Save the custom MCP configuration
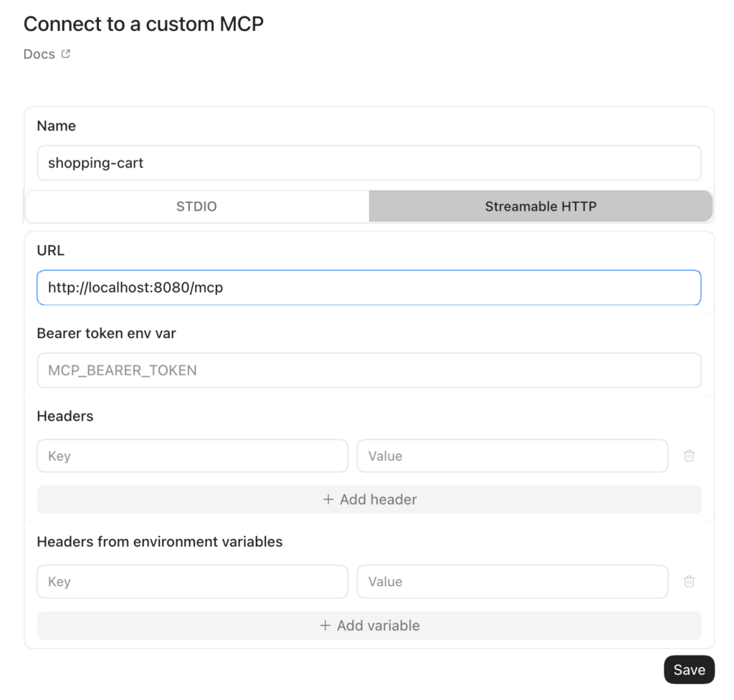Viewport: 734px width, 700px height. [x=689, y=670]
